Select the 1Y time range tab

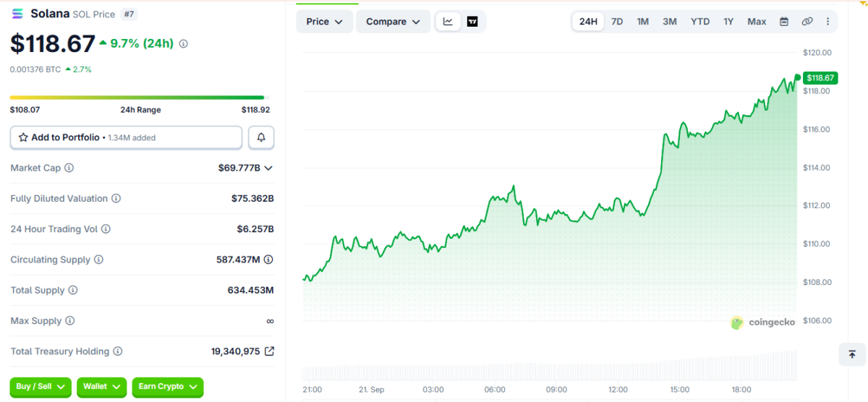pyautogui.click(x=728, y=22)
